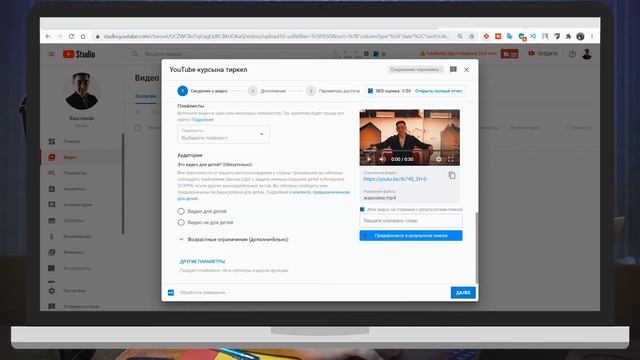Click the browser address bar URL

(276, 36)
